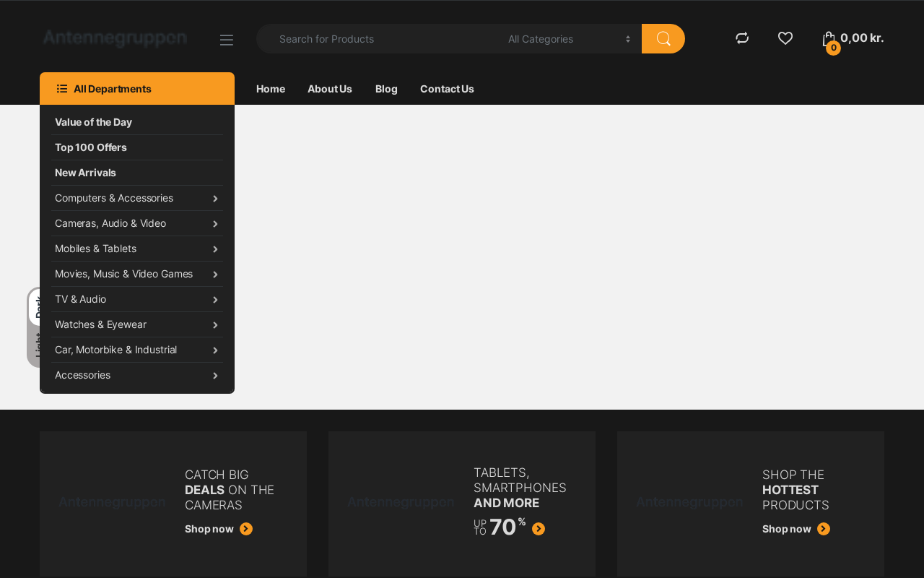Image resolution: width=924 pixels, height=578 pixels.
Task: Open the Value of the Day link
Action: (93, 122)
